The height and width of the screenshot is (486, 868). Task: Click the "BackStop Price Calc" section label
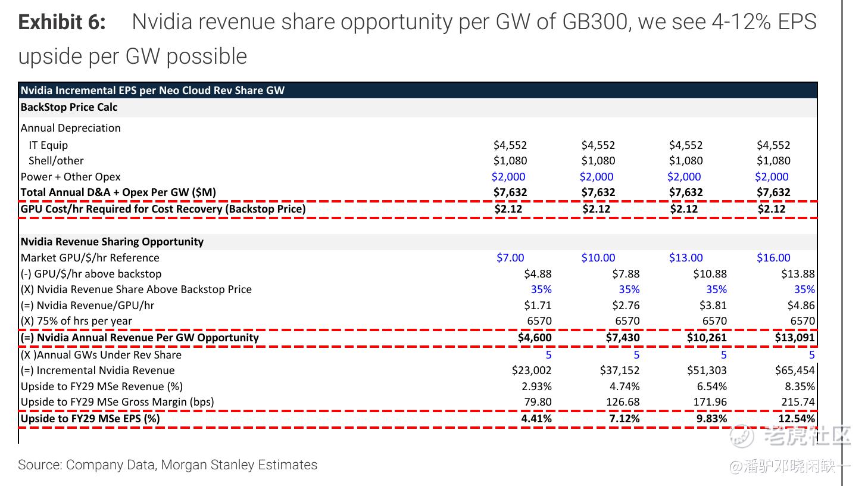pos(69,107)
